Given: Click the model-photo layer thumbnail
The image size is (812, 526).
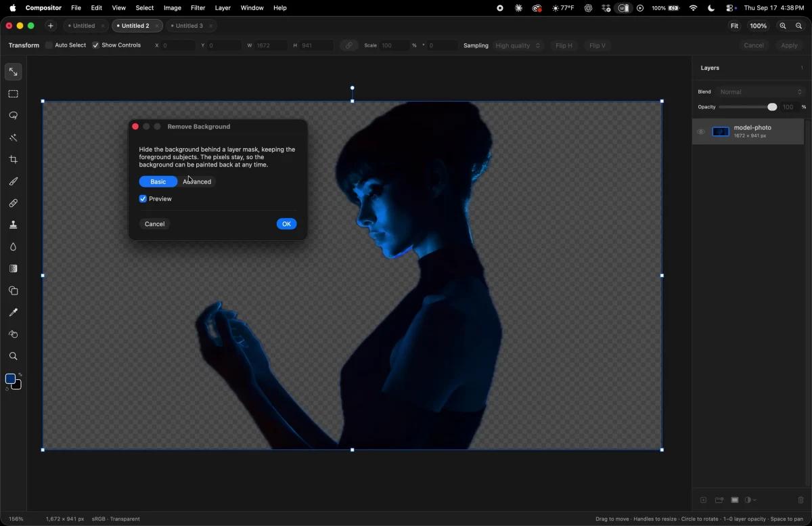Looking at the screenshot, I should [x=721, y=132].
